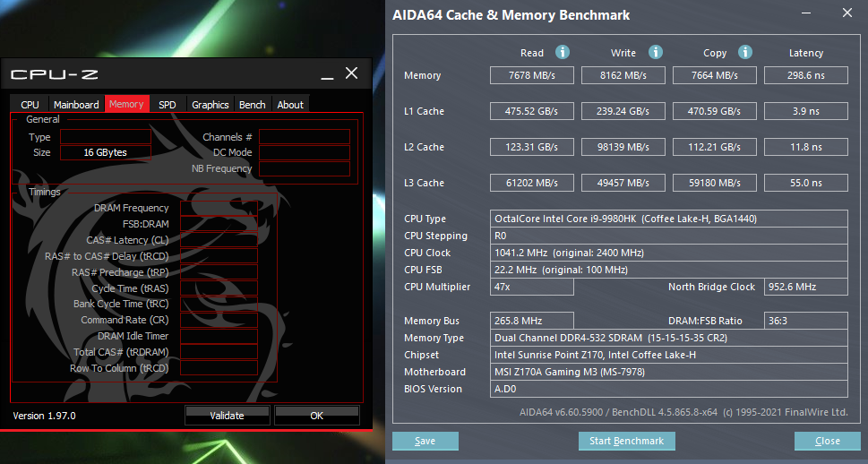Click the AIDA64 v6.60.5900 copyright line

pyautogui.click(x=683, y=412)
